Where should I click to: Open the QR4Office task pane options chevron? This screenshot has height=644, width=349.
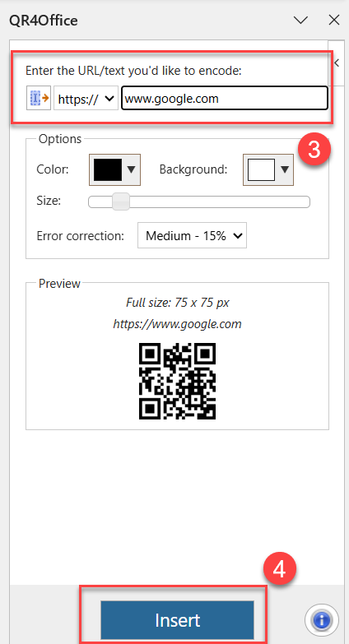coord(301,20)
